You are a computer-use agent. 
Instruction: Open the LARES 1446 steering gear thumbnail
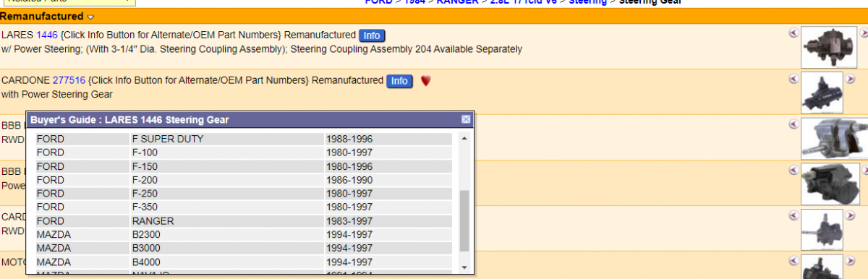coord(822,48)
